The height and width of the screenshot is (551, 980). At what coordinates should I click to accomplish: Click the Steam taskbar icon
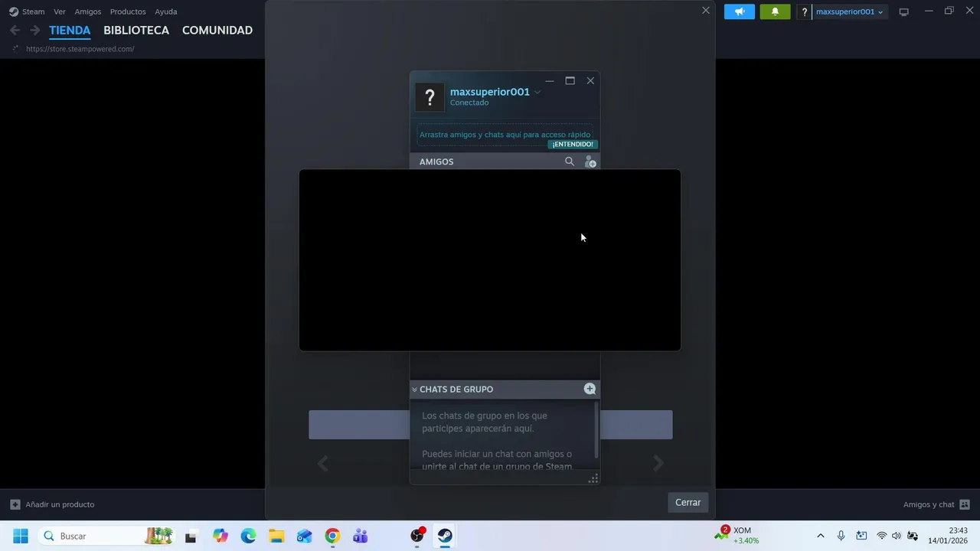click(x=445, y=536)
